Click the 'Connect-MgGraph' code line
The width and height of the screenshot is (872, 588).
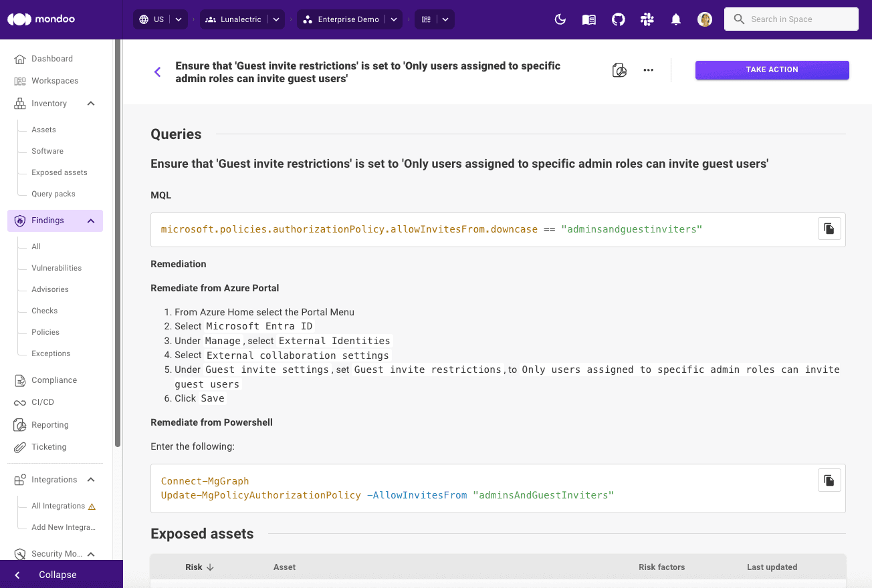(205, 481)
